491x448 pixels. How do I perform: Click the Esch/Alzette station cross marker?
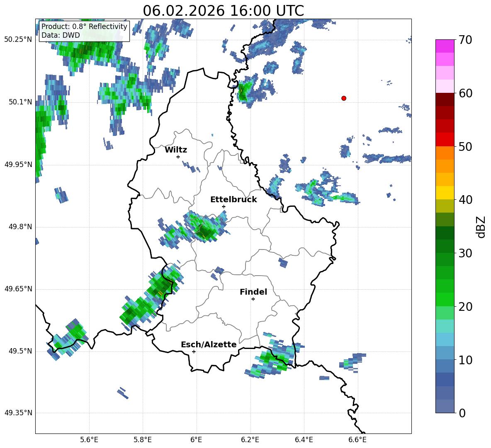coord(194,351)
